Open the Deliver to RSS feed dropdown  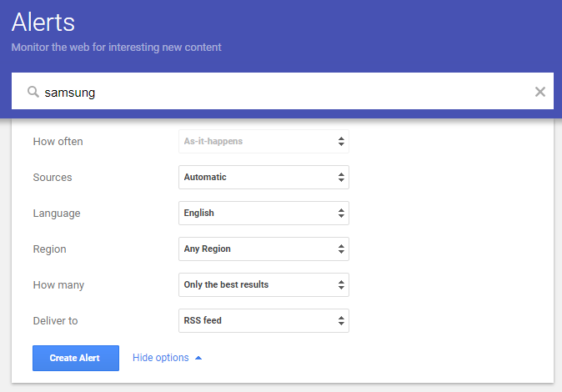(263, 320)
